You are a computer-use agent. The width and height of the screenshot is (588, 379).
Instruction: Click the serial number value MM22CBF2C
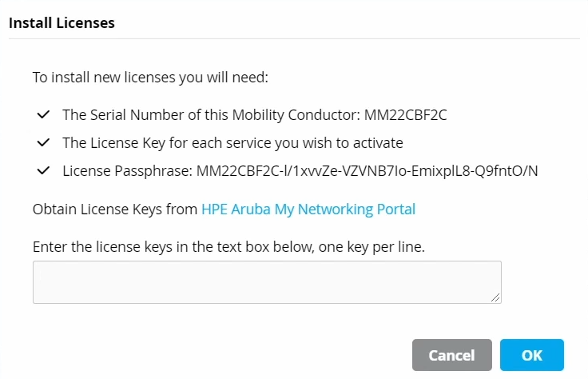pyautogui.click(x=405, y=114)
